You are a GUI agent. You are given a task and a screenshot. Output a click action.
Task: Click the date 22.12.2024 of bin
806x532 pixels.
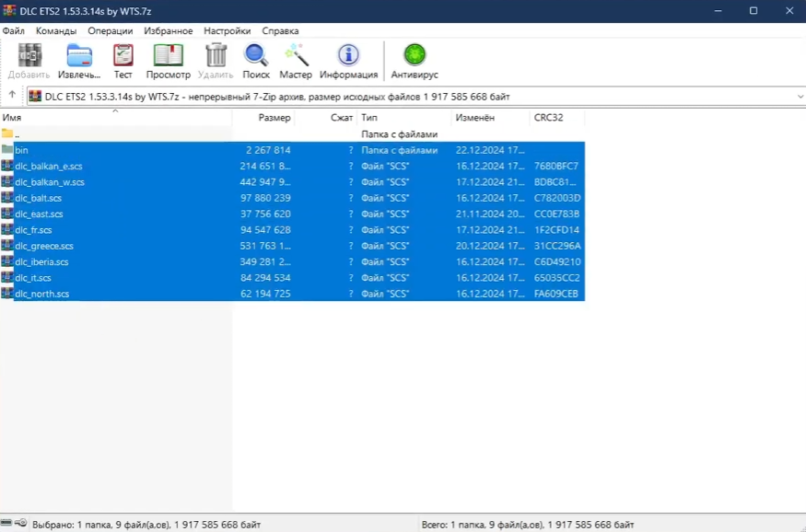point(490,150)
